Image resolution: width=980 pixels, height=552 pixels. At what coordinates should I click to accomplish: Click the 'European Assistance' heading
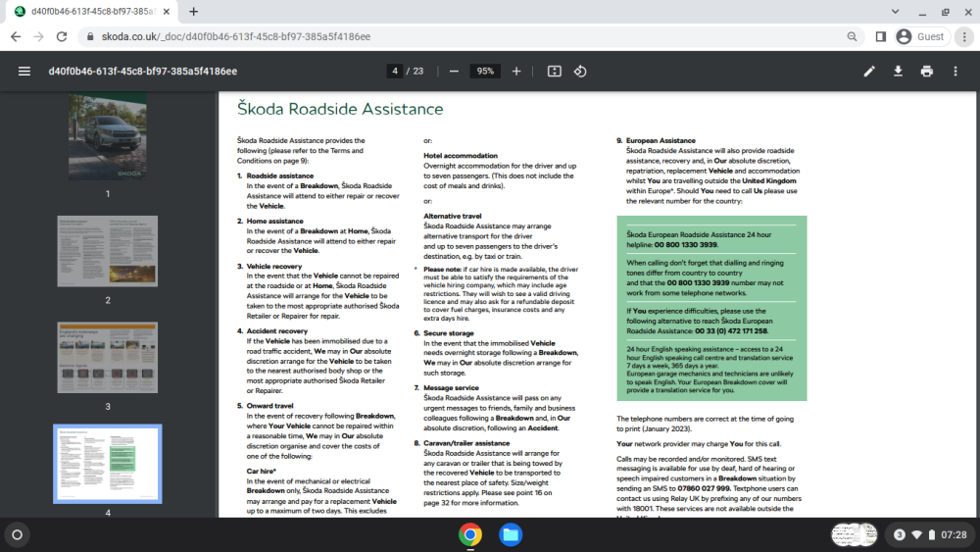click(661, 140)
